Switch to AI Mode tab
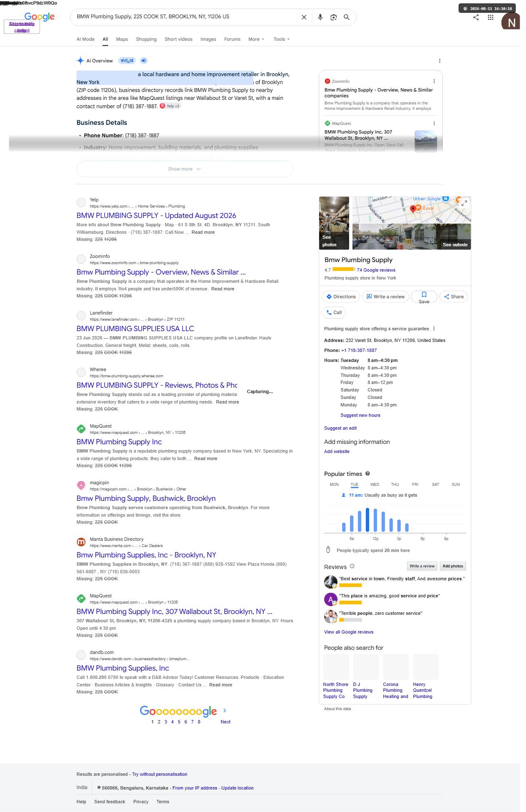 pos(85,39)
